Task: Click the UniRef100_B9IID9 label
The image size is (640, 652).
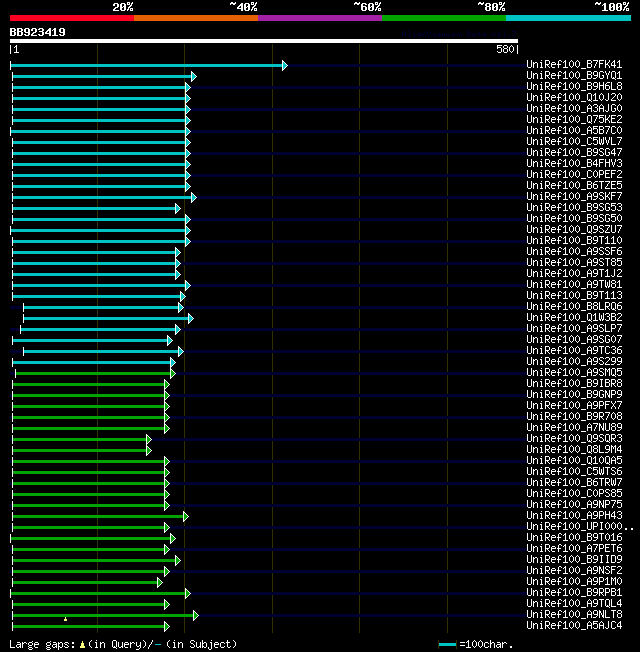Action: click(x=574, y=559)
